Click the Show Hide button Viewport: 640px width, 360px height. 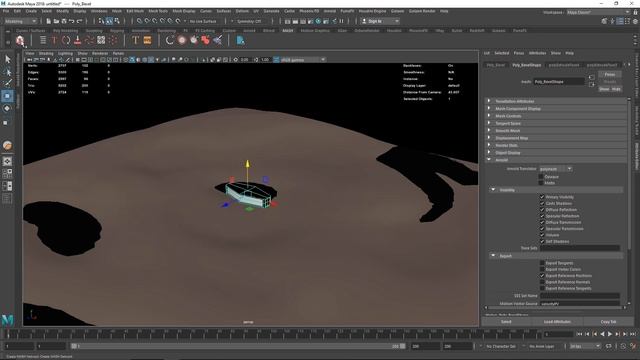(610, 89)
